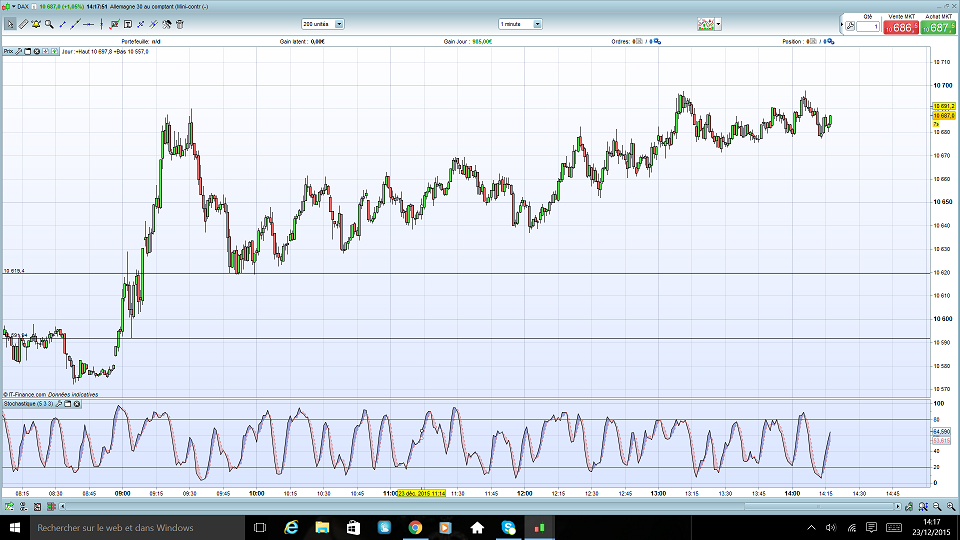Click the alarm bell alert icon
The image size is (960, 540).
(x=37, y=23)
